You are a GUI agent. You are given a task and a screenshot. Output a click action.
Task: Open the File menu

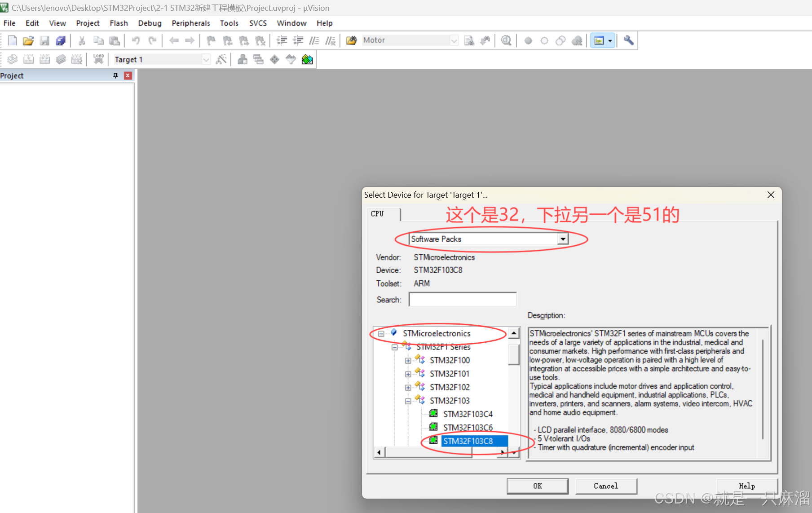pyautogui.click(x=9, y=23)
